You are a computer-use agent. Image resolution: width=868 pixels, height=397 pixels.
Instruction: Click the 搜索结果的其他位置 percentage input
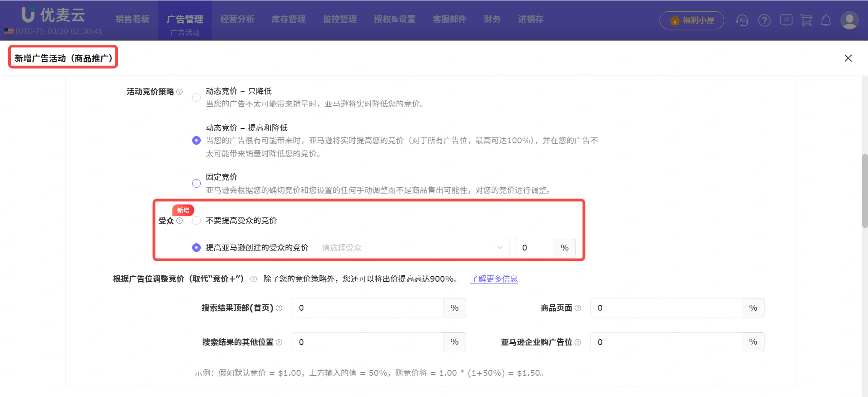(x=368, y=342)
